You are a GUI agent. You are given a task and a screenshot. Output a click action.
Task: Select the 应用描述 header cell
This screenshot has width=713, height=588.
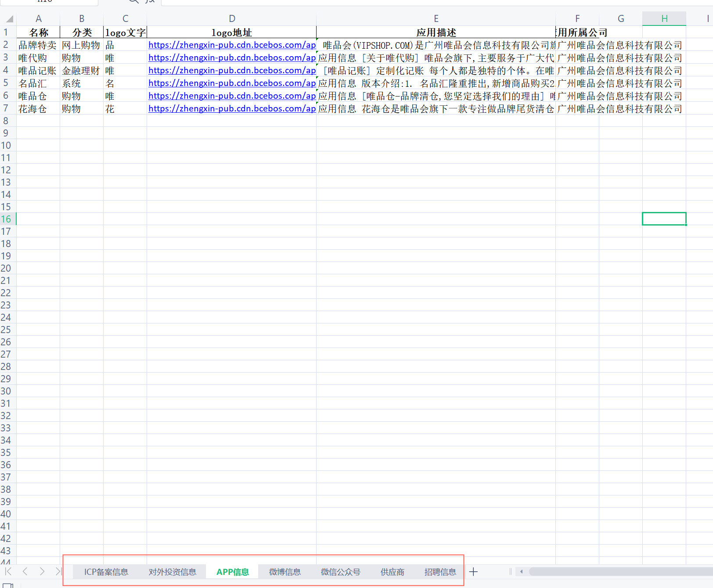[x=436, y=32]
